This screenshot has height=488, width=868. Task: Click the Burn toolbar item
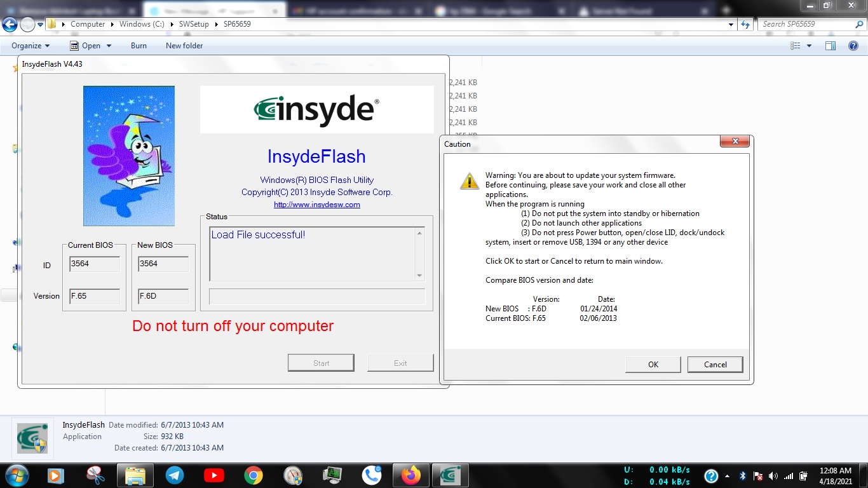(139, 46)
